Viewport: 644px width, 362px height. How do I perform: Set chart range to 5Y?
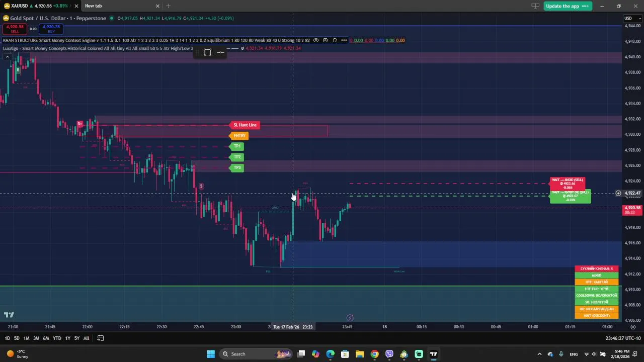tap(77, 338)
